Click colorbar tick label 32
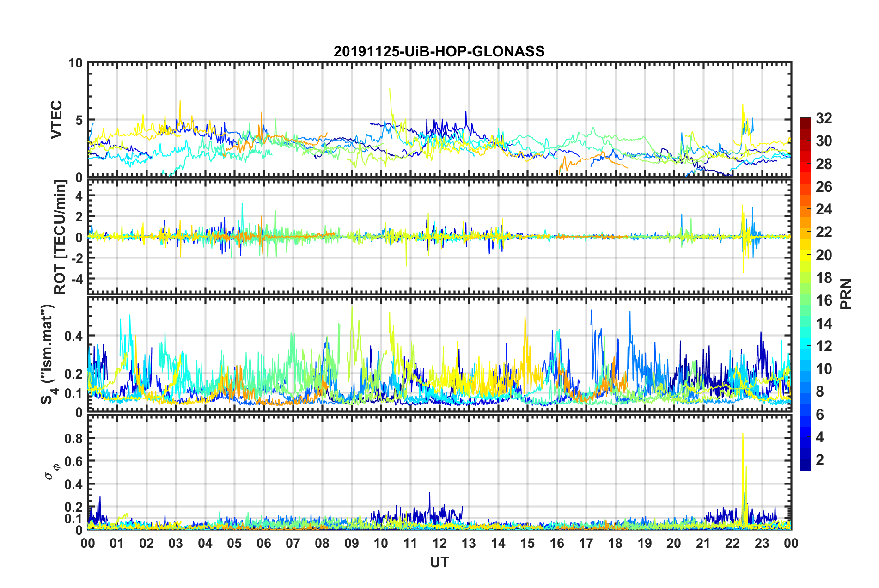The width and height of the screenshot is (879, 588). click(824, 118)
